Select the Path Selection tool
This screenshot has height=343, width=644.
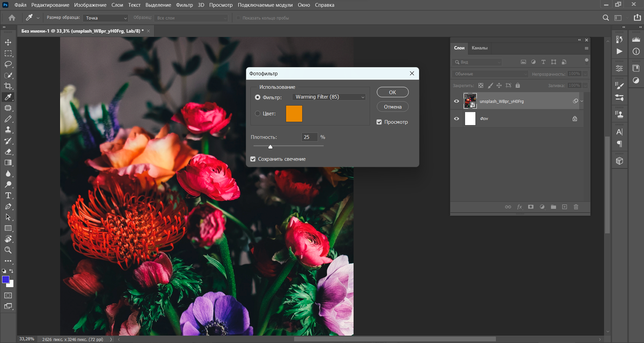(8, 217)
